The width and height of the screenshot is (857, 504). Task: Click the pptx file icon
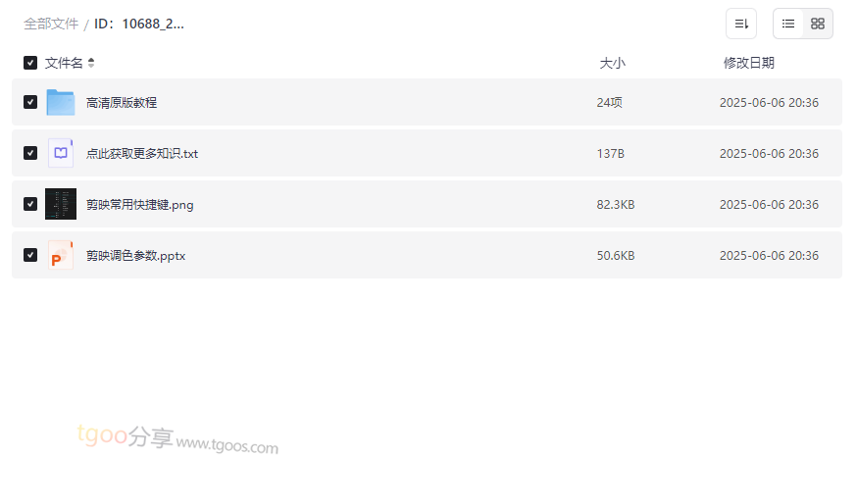(x=61, y=255)
